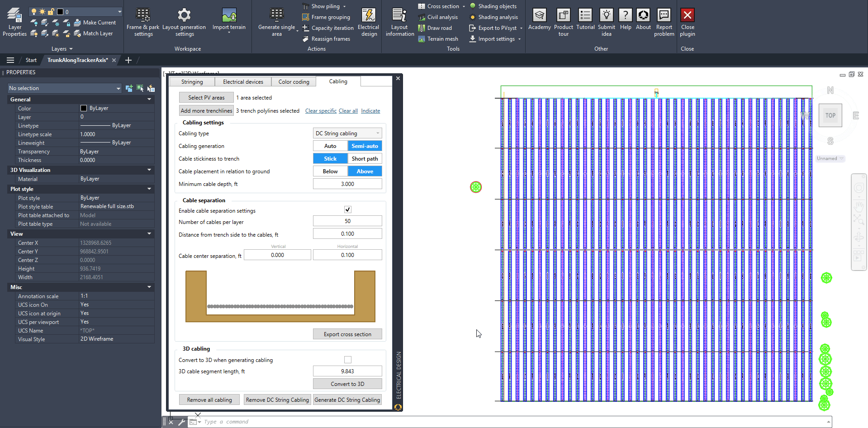This screenshot has width=868, height=428.
Task: Click layer color swatch in Layers panel
Action: pyautogui.click(x=60, y=12)
